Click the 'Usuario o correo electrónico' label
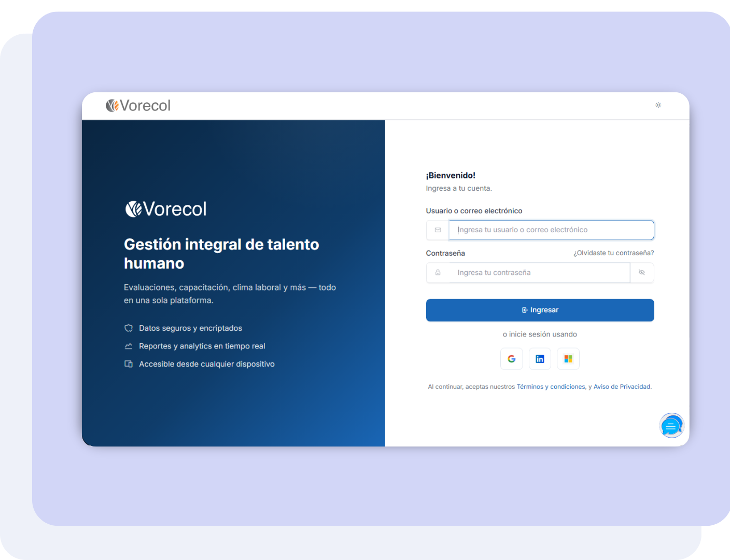The width and height of the screenshot is (730, 560). (x=474, y=211)
